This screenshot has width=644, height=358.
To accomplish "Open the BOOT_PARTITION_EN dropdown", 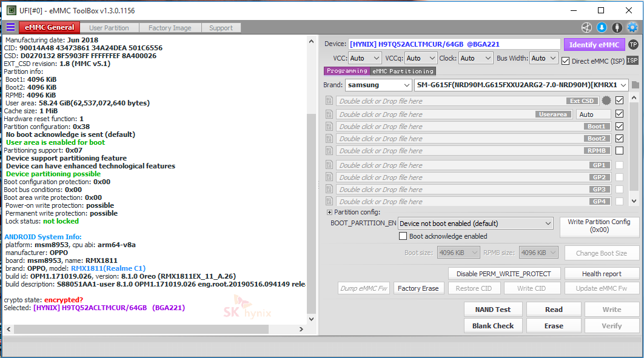I will coord(475,224).
